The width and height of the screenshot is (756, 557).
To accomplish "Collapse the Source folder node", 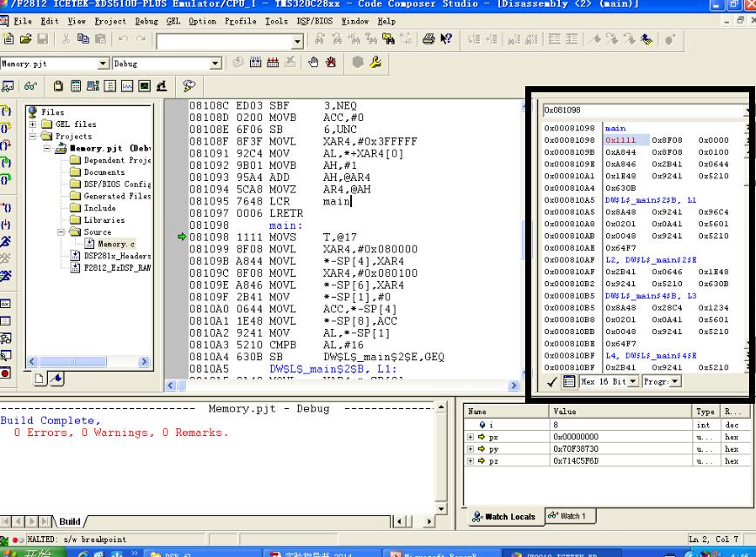I will (61, 232).
